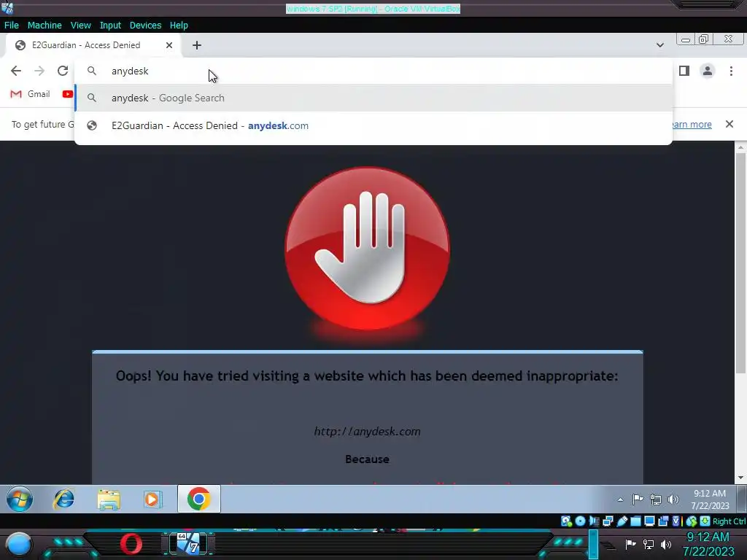This screenshot has width=747, height=560.
Task: Click VirtualBox display indicator
Action: 649,521
